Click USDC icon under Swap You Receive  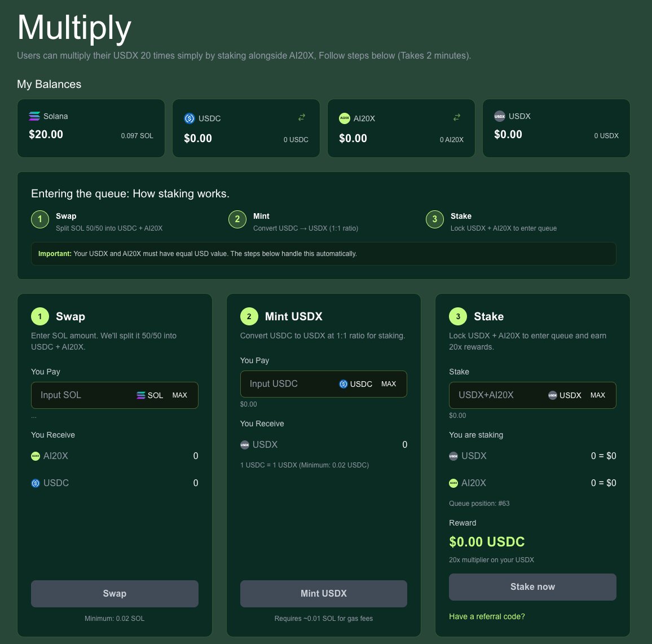(36, 483)
